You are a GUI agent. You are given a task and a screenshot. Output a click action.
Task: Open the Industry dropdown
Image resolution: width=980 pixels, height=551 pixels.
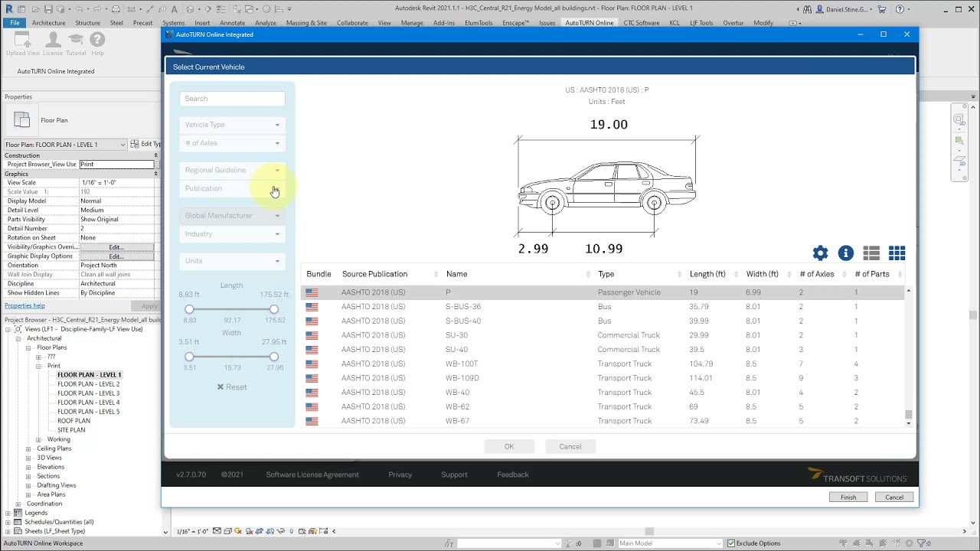point(232,234)
